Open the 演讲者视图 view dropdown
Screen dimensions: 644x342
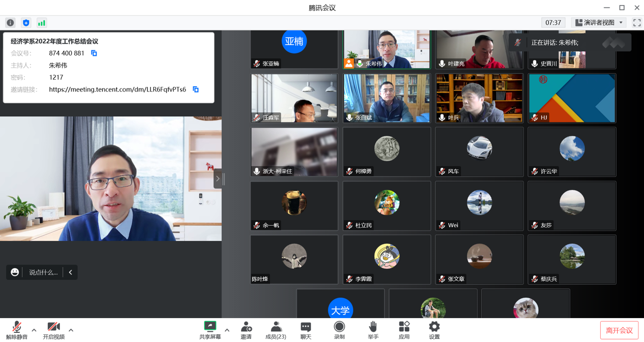tap(599, 23)
